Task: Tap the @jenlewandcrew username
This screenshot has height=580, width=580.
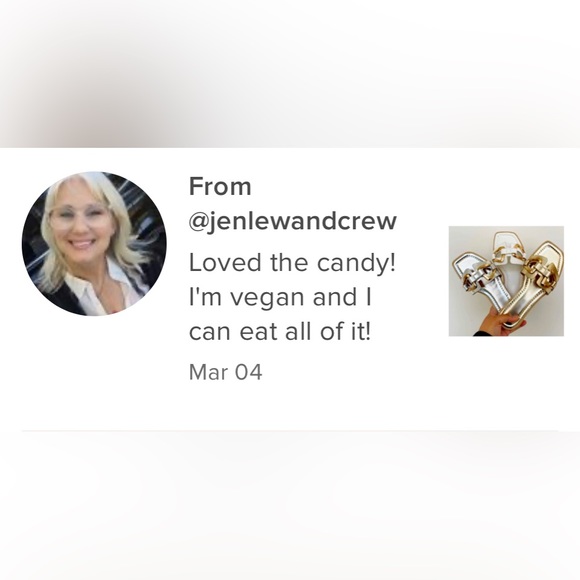Action: point(293,222)
